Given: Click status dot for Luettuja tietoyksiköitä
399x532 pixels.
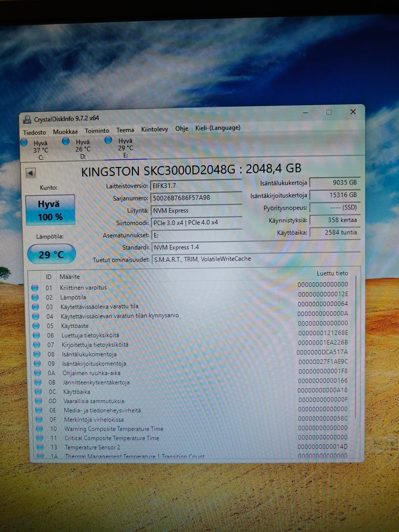Looking at the screenshot, I should coord(37,335).
